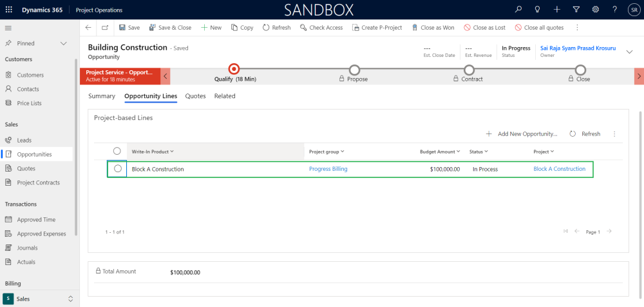The image size is (644, 307).
Task: Click Create P-Project command
Action: [377, 28]
